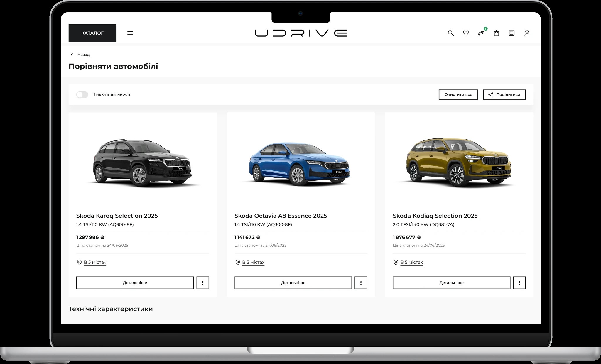Open favorites heart icon
This screenshot has width=601, height=364.
(466, 33)
